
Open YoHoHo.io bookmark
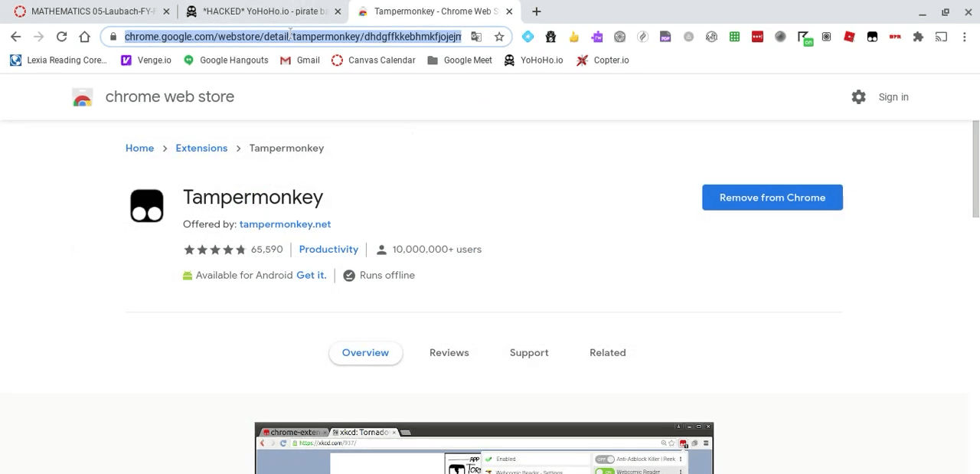pos(534,60)
